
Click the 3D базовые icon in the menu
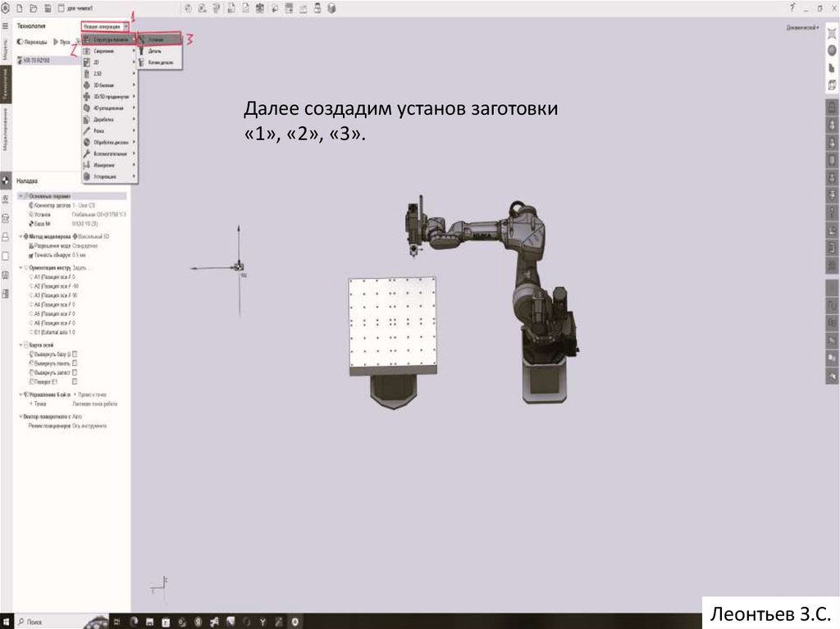point(87,85)
